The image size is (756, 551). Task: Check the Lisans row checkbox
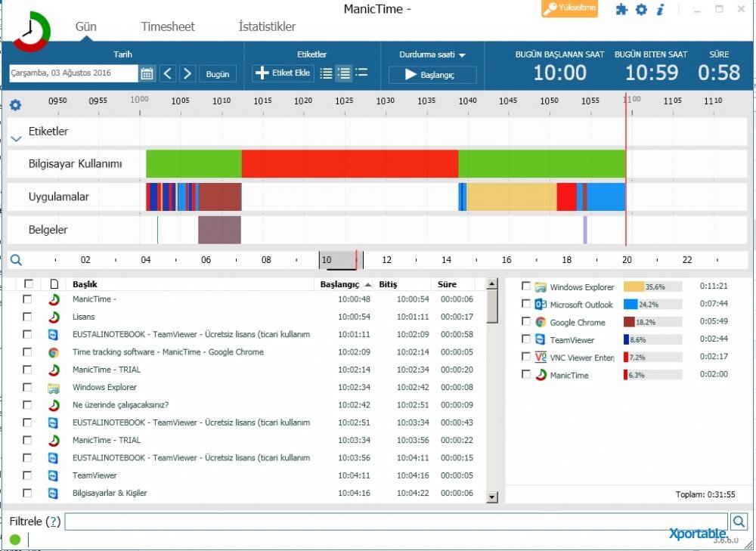click(27, 317)
